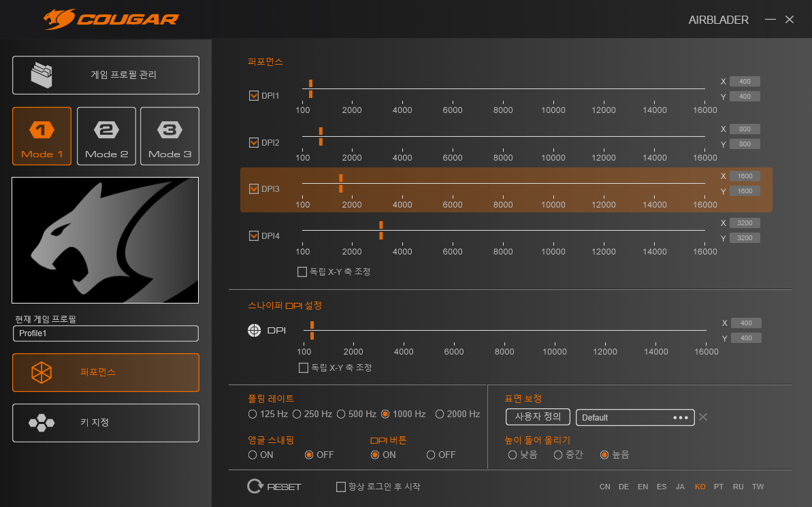Click the RESET circular arrow icon
This screenshot has height=507, width=812.
255,487
